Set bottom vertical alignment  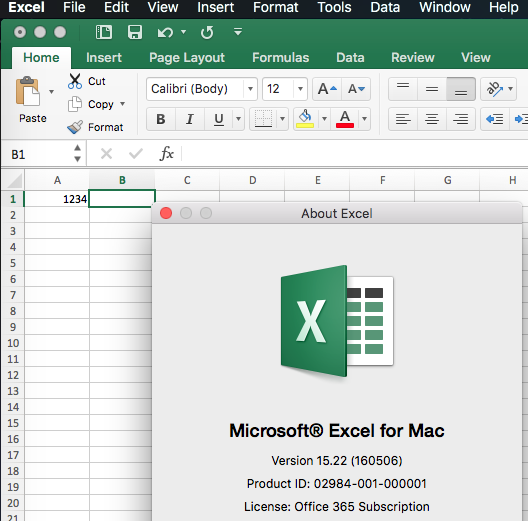pos(461,89)
